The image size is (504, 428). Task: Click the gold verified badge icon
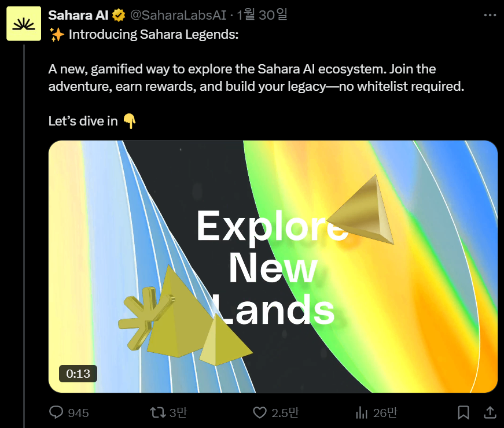click(119, 16)
